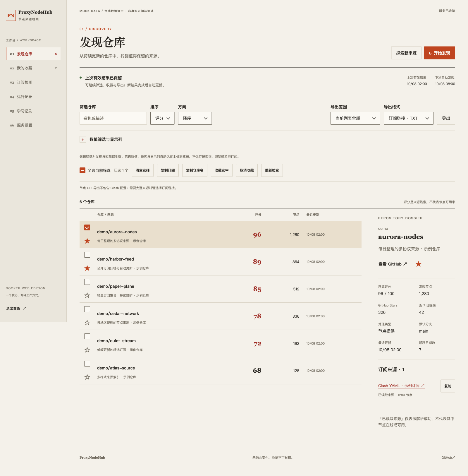This screenshot has height=476, width=468.
Task: Focus the 名称或描述 filter input
Action: [113, 118]
